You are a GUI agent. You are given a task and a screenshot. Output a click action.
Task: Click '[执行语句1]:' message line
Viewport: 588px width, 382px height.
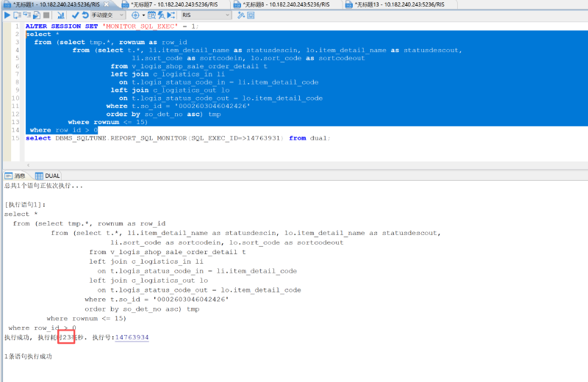(x=25, y=205)
